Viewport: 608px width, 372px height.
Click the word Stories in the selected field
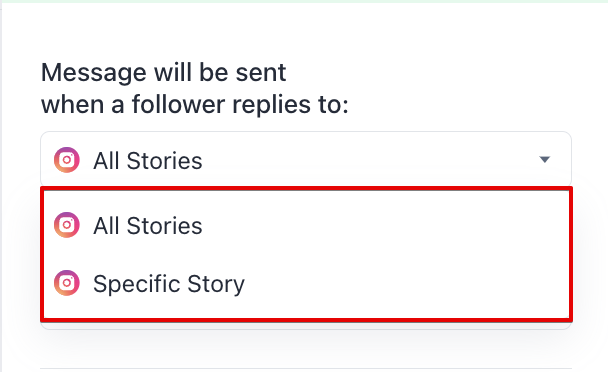point(164,161)
